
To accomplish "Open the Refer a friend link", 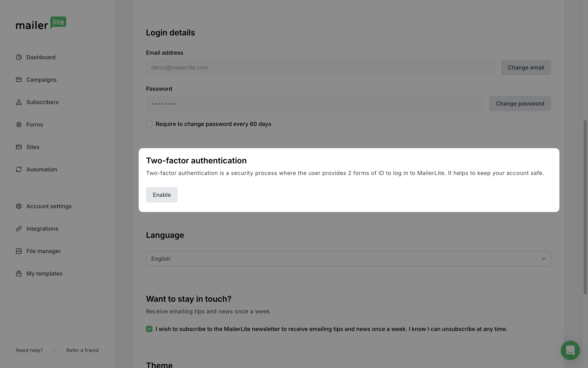I will coord(82,350).
